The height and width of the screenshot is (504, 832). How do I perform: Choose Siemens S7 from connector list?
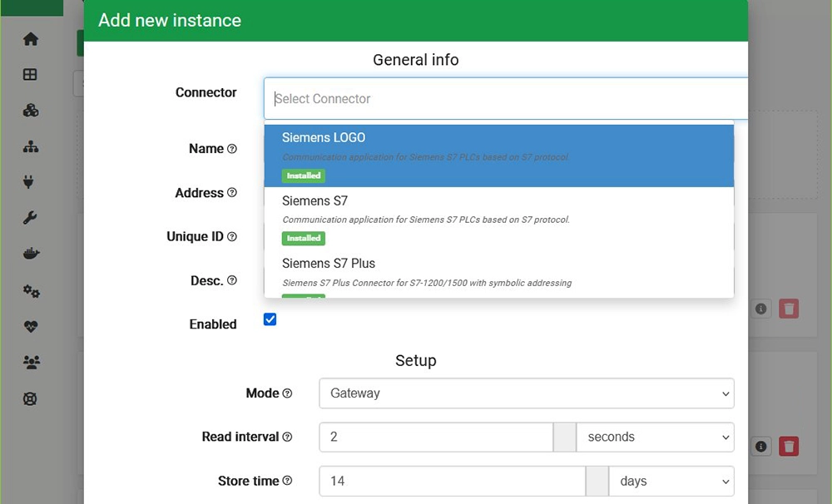point(498,218)
